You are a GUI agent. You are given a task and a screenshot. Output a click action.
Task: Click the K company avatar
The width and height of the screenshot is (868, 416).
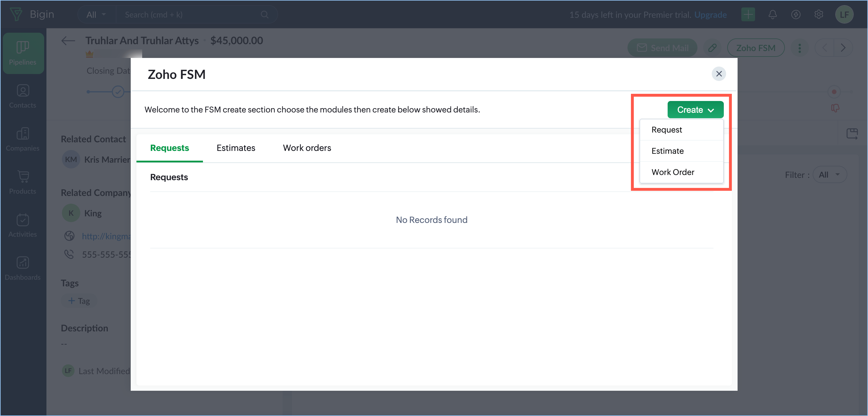(71, 213)
